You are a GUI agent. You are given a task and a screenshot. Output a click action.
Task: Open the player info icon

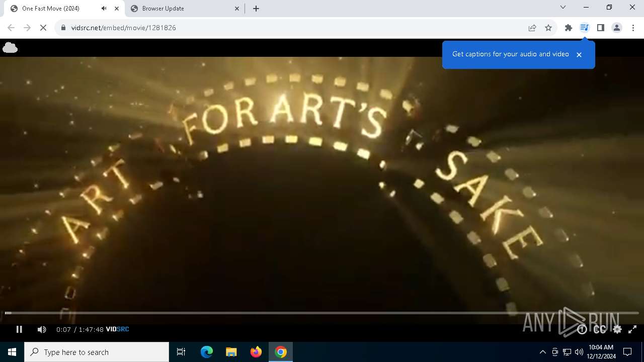coord(582,329)
